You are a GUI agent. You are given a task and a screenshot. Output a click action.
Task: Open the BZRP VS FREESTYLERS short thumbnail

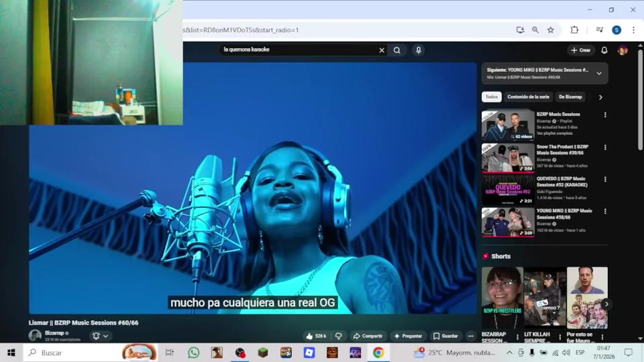502,298
